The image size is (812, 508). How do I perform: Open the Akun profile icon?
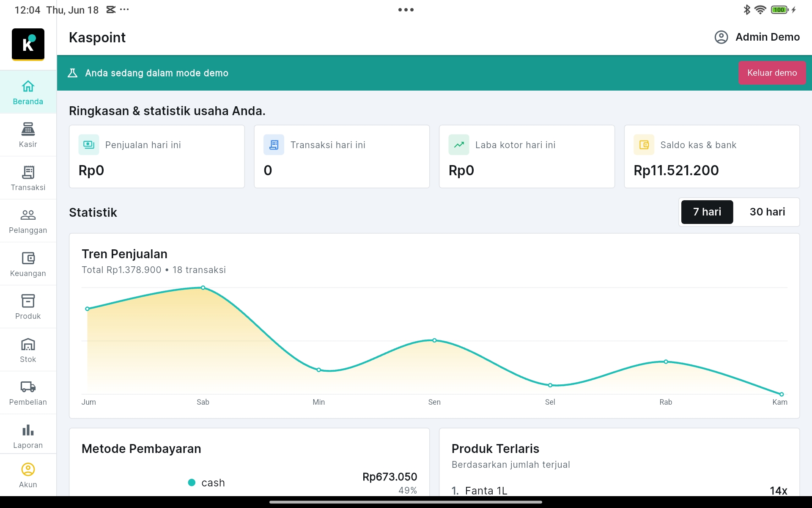(28, 469)
